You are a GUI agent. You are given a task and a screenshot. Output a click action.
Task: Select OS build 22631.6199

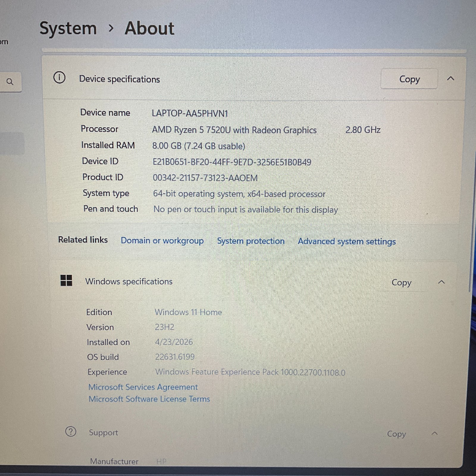coord(175,357)
